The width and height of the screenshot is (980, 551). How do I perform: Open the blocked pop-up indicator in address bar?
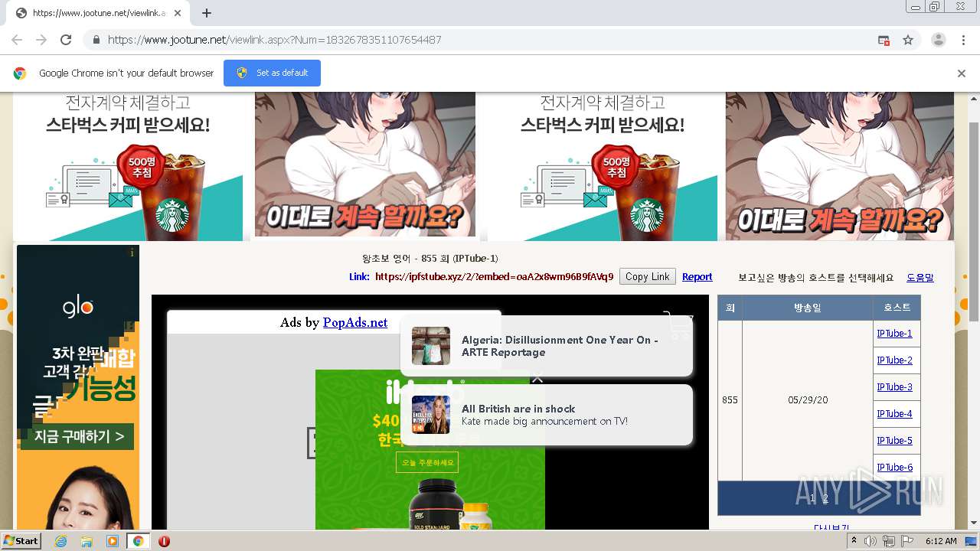(884, 40)
